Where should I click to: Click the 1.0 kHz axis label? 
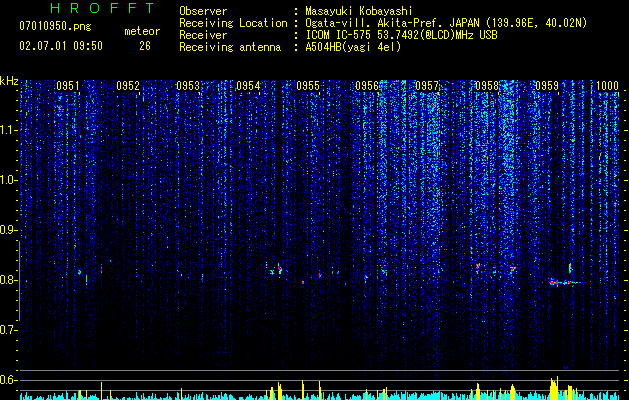click(8, 181)
